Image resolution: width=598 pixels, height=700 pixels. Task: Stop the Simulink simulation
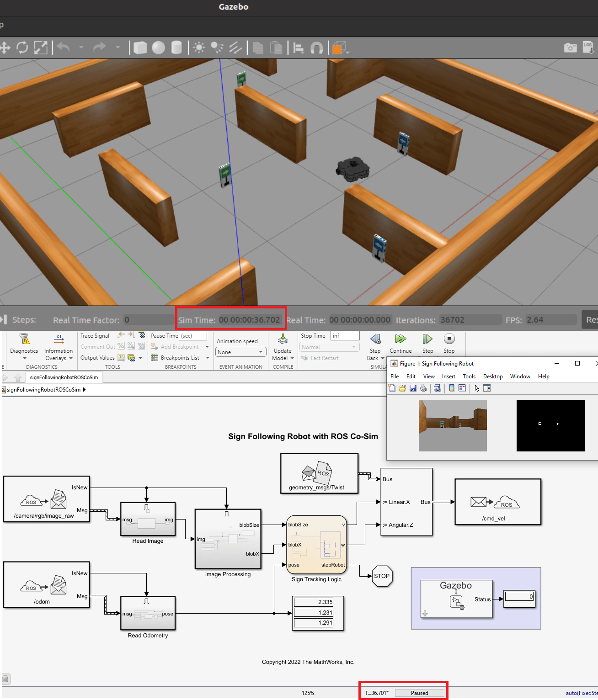[x=449, y=344]
